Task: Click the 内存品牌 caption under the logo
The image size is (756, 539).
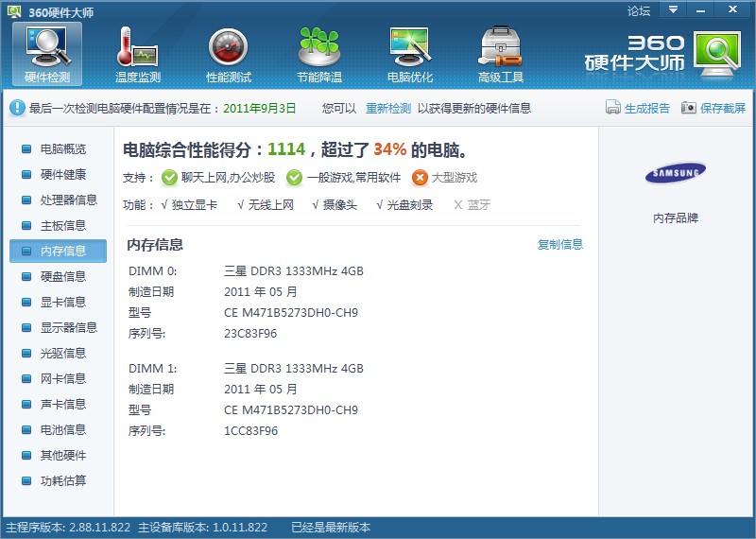Action: pos(676,218)
